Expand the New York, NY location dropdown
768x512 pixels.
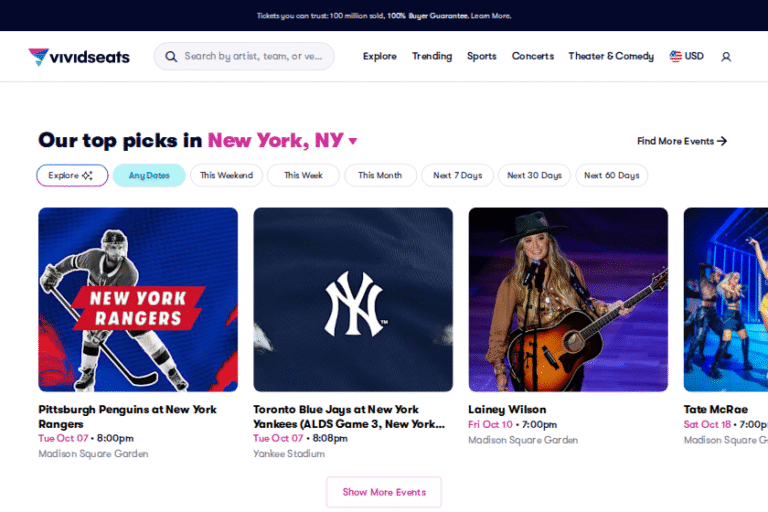[x=353, y=142]
